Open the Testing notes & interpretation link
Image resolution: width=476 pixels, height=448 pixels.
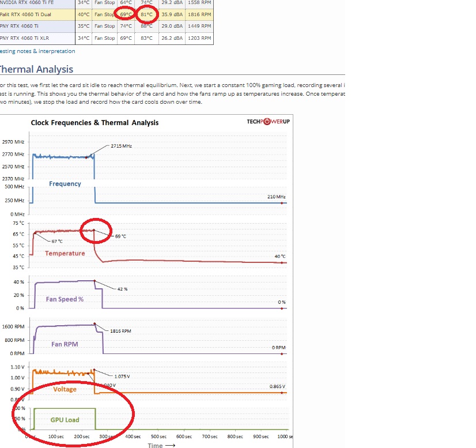(37, 51)
